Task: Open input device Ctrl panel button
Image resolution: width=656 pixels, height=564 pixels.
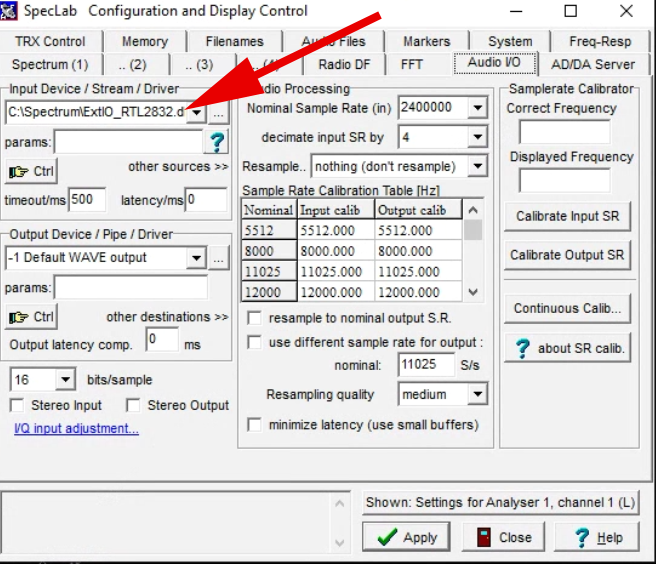Action: point(31,171)
